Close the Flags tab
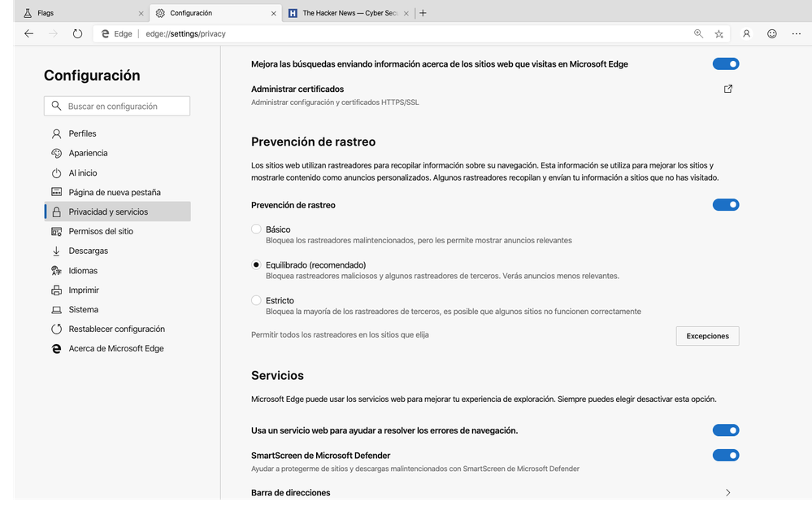This screenshot has width=812, height=515. (x=141, y=14)
